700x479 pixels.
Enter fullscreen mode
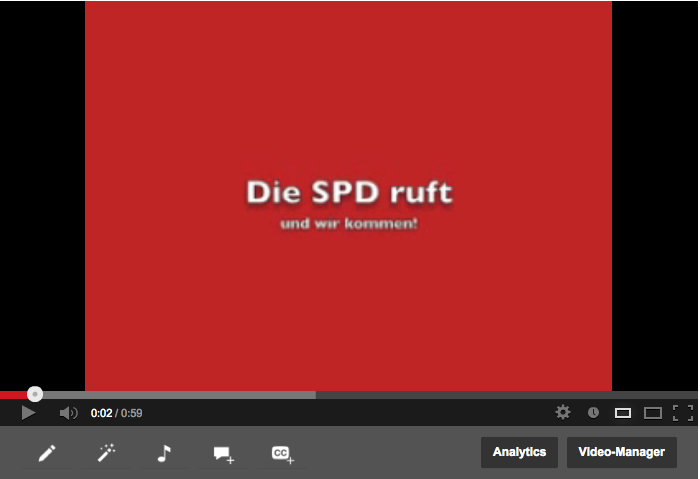coord(683,413)
